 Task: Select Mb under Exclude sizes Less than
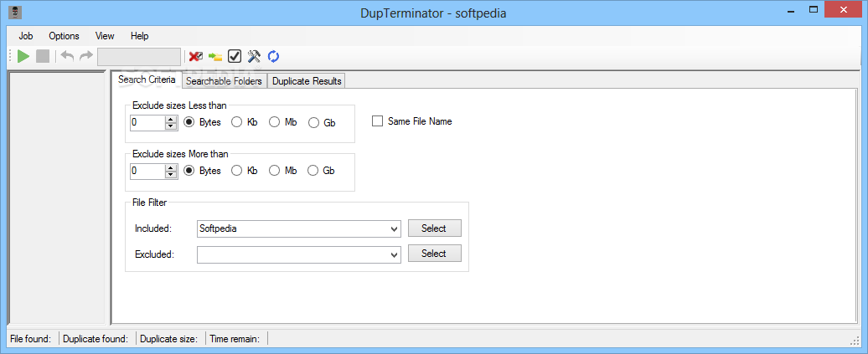click(283, 122)
